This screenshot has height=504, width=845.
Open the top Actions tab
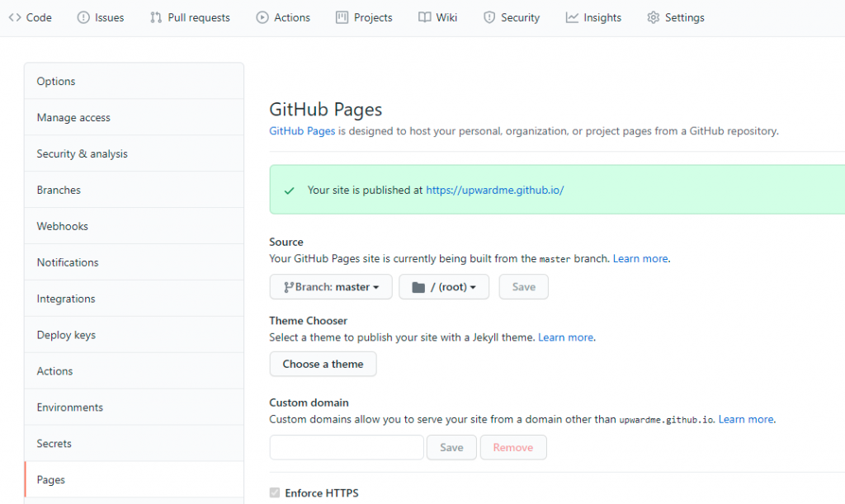point(284,18)
